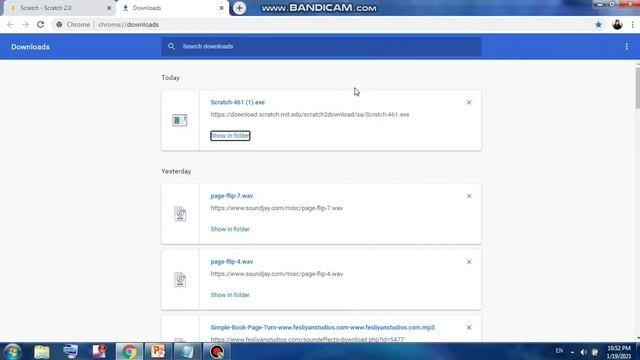
Task: Close the Downloads tab
Action: [222, 8]
